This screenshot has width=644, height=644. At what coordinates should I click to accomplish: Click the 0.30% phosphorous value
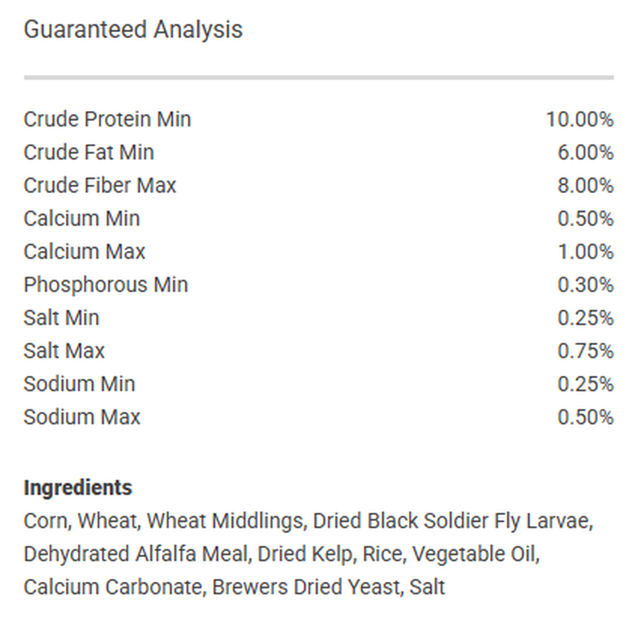[586, 285]
